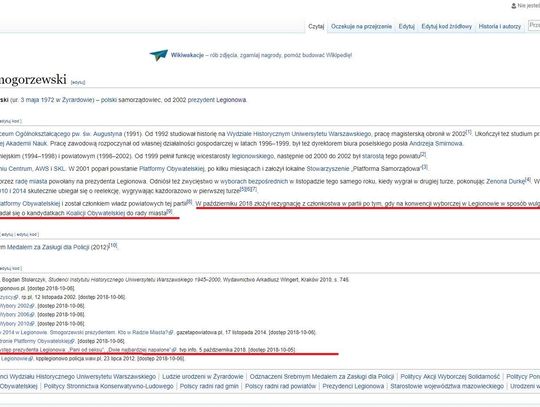The width and height of the screenshot is (540, 407).
Task: Follow the 'Wydziale Historycznym Uniwersytetu Warszawskiego' link
Action: click(299, 134)
